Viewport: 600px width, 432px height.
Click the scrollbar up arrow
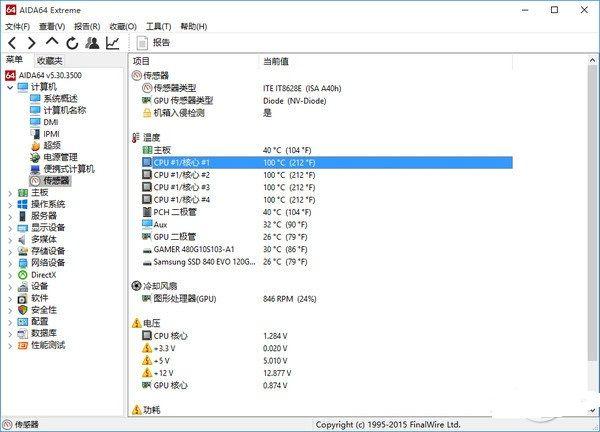tap(592, 60)
